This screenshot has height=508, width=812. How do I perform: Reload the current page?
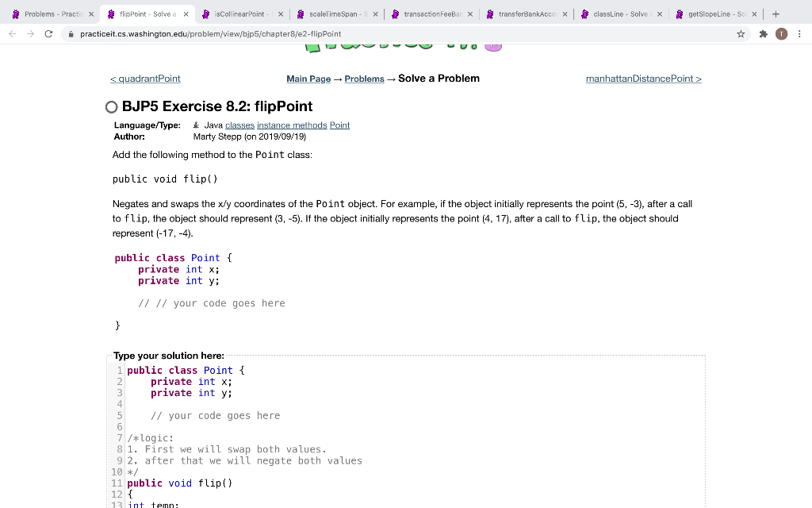click(x=49, y=34)
